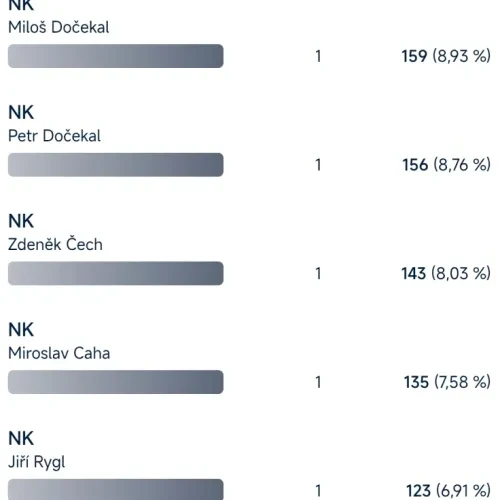This screenshot has height=500, width=500.
Task: Click the NK label above Zdeněk Čech
Action: [x=21, y=221]
